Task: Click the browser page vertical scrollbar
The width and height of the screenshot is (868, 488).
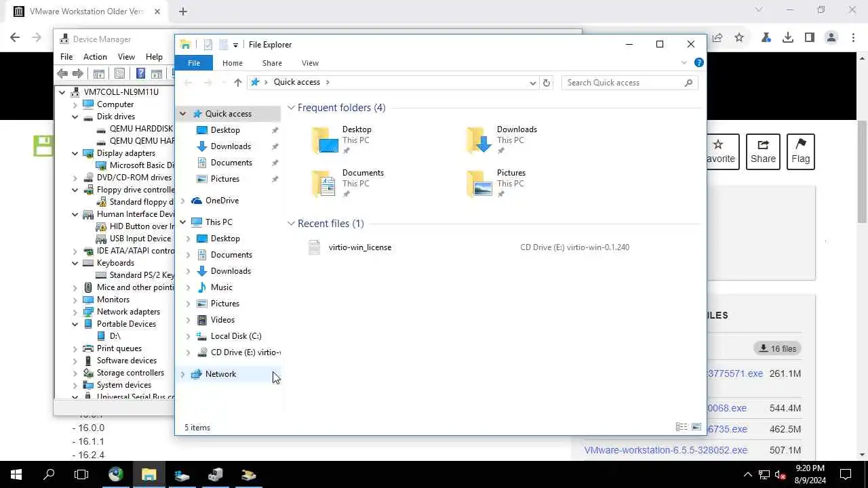Action: pos(862,171)
